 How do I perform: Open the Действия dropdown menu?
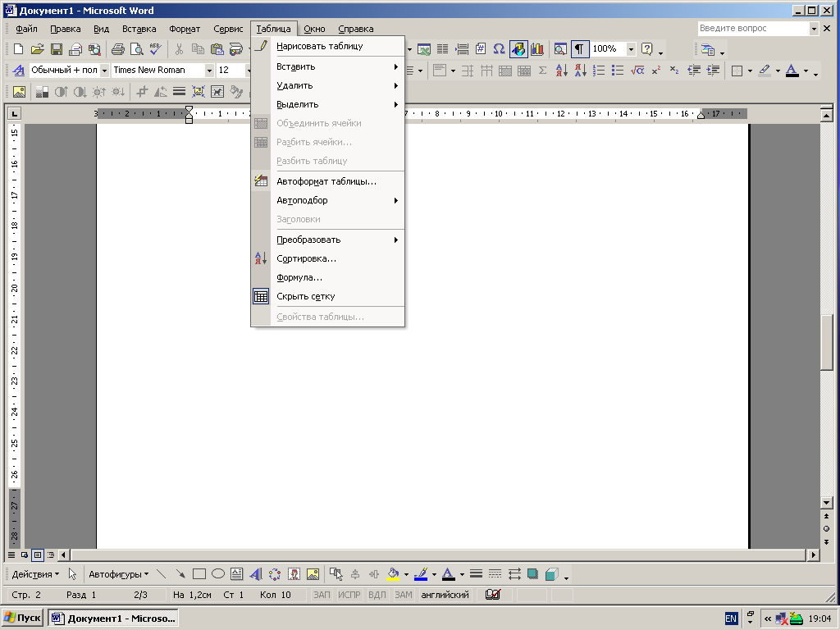point(36,574)
